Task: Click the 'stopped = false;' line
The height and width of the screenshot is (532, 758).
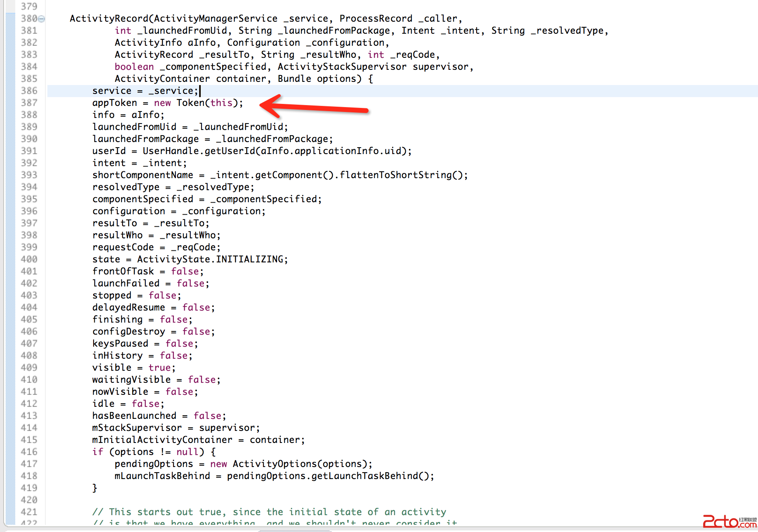Action: pyautogui.click(x=137, y=295)
